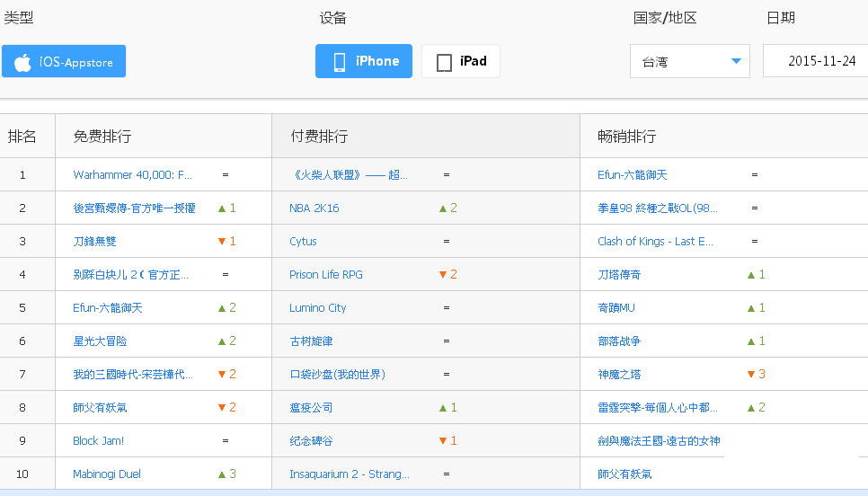Open Efun-六龍御天 in grossing ranking
The width and height of the screenshot is (868, 496).
(633, 175)
